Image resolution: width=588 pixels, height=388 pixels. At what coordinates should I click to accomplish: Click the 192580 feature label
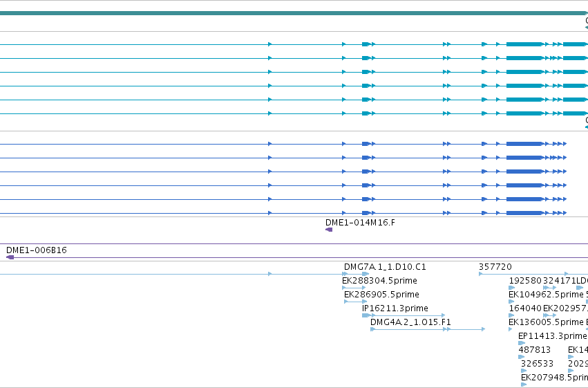click(525, 281)
